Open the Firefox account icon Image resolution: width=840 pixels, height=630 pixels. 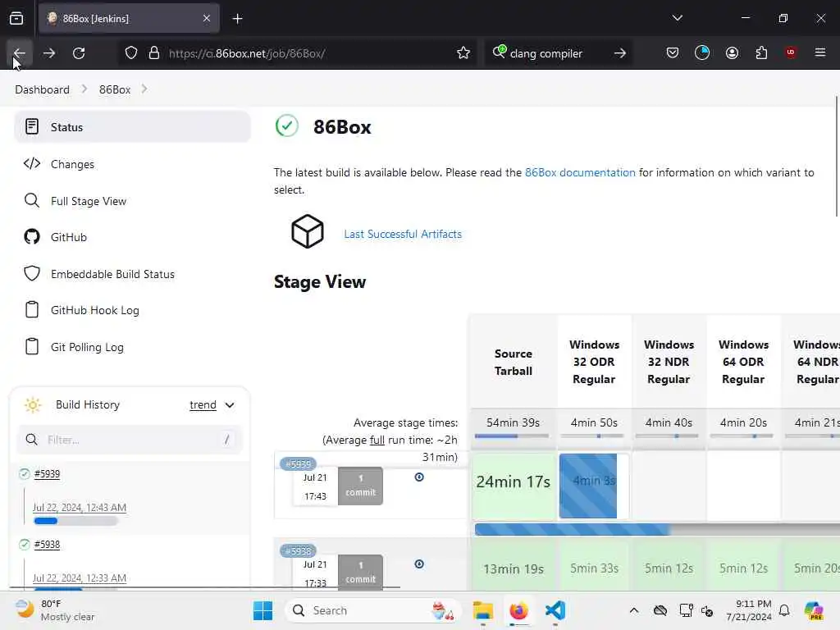732,52
